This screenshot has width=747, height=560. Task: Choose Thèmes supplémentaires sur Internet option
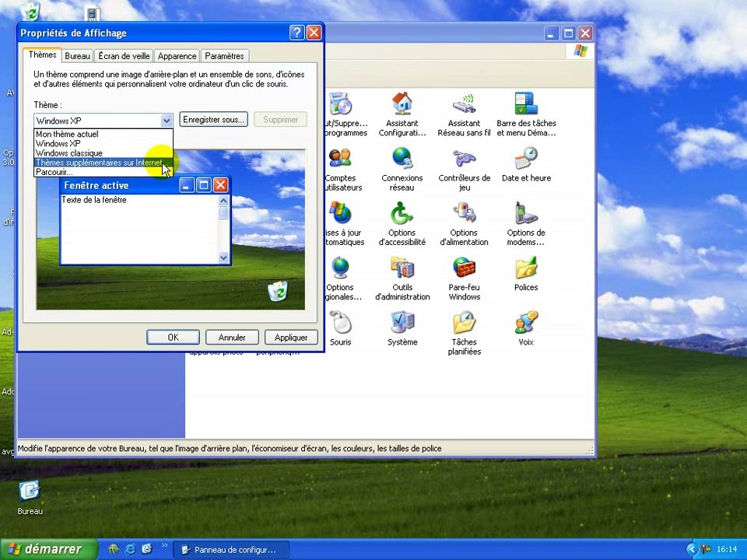point(99,163)
